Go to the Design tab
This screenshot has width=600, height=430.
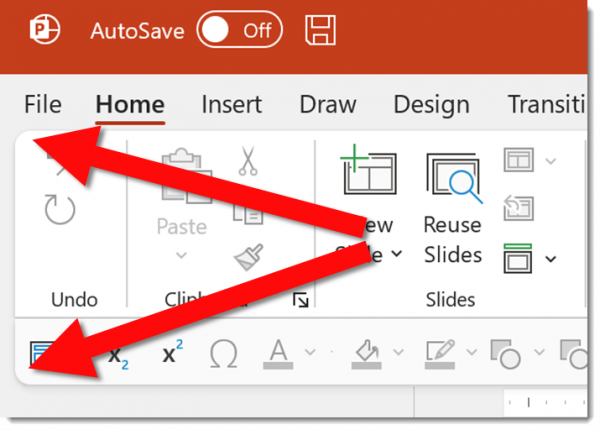431,104
